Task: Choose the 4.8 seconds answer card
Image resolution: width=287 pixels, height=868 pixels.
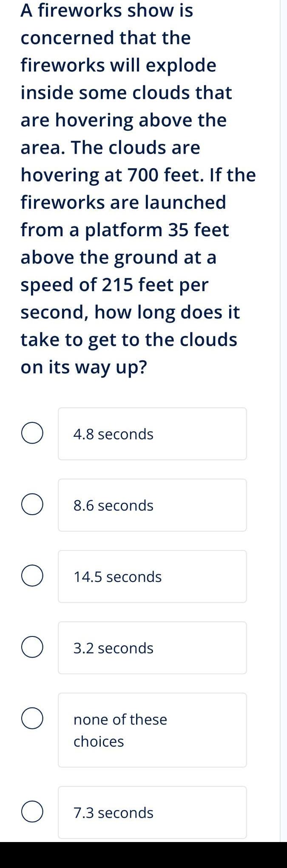Action: 152,433
